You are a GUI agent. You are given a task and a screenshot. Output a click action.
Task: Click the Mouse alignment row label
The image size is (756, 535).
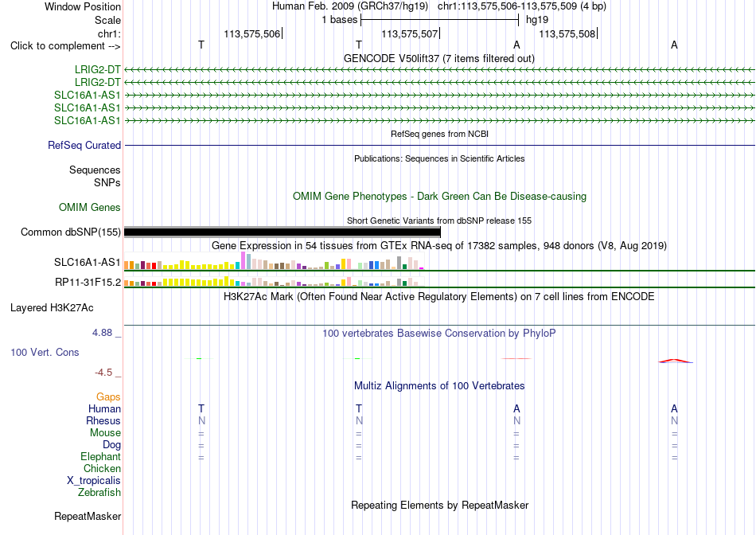click(105, 433)
